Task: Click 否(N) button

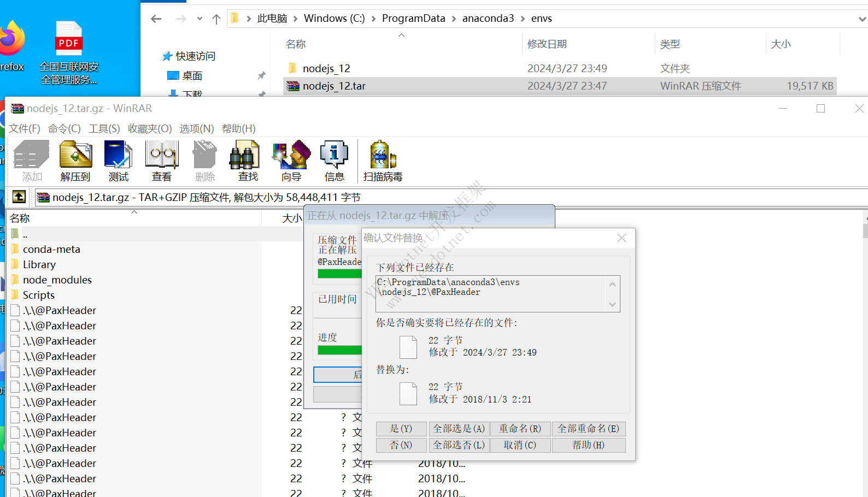Action: pos(401,445)
